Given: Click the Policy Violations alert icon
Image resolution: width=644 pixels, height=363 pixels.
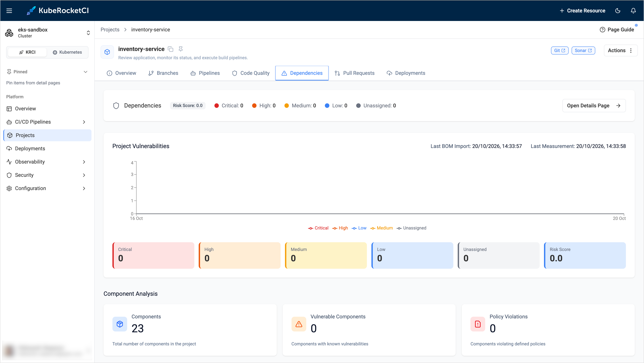Looking at the screenshot, I should point(478,324).
